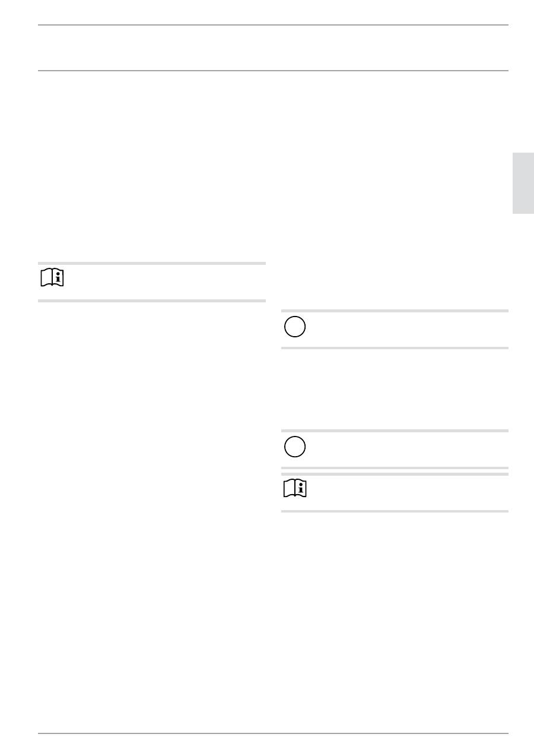Click bottom gray bar under right book note
The height and width of the screenshot is (756, 534).
(x=395, y=511)
